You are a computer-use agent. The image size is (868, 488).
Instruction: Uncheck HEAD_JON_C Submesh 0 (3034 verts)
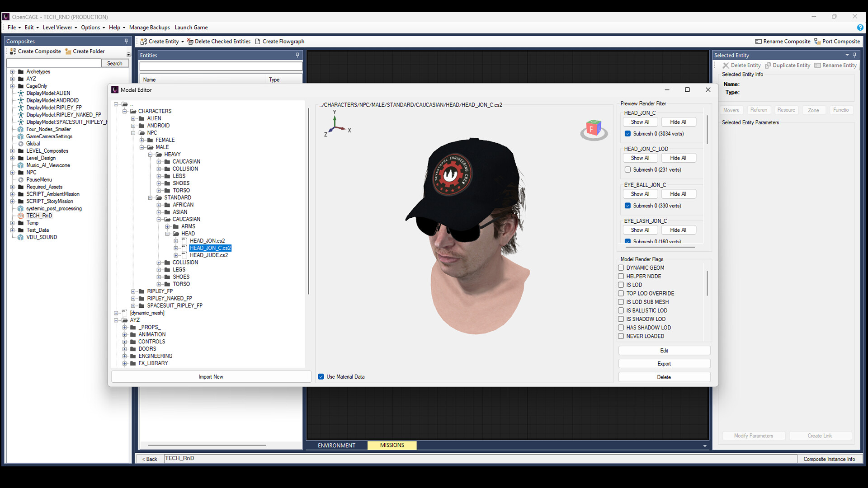627,134
